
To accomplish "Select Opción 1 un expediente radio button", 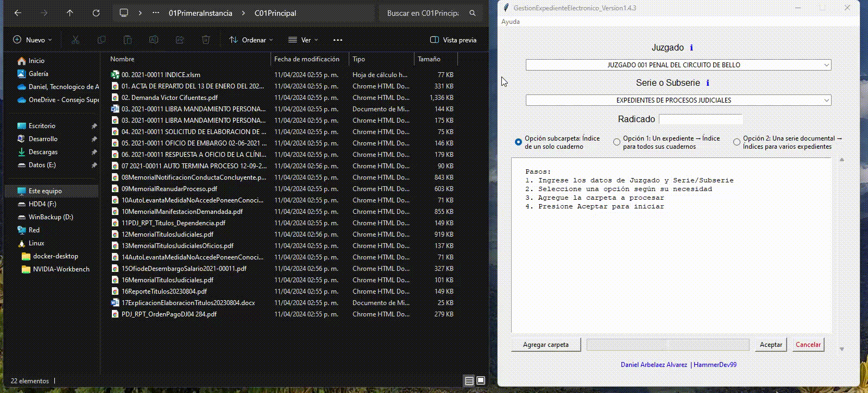I will click(617, 142).
